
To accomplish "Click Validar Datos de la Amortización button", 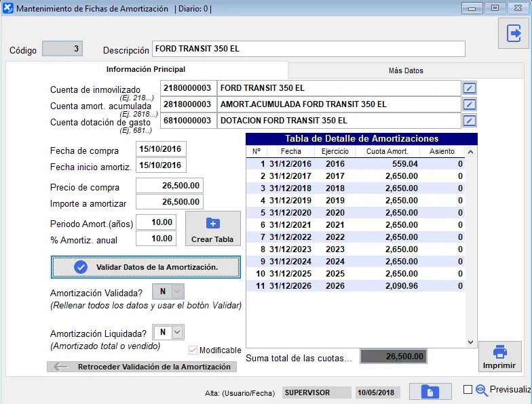I will [146, 267].
